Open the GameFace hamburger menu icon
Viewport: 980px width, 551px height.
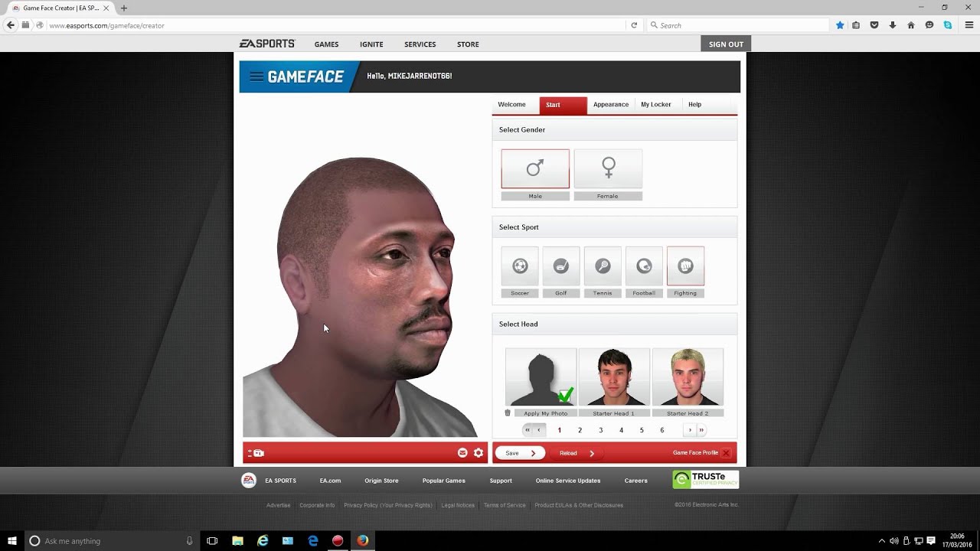click(256, 77)
